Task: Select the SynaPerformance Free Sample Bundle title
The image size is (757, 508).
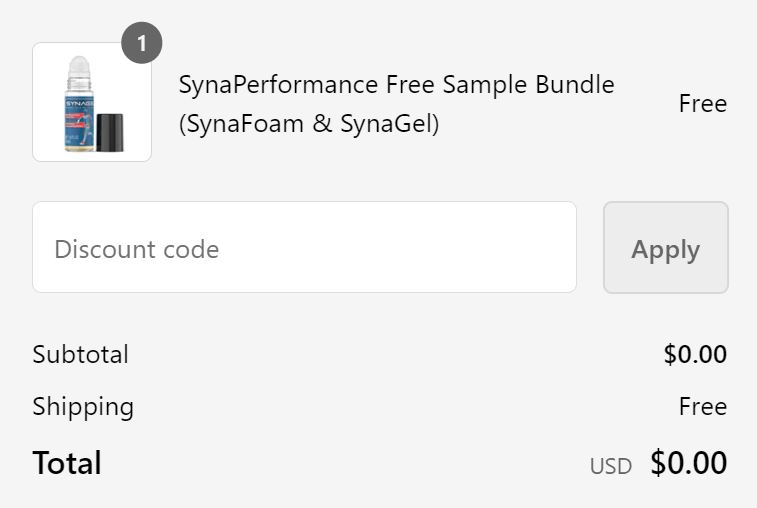Action: coord(396,85)
